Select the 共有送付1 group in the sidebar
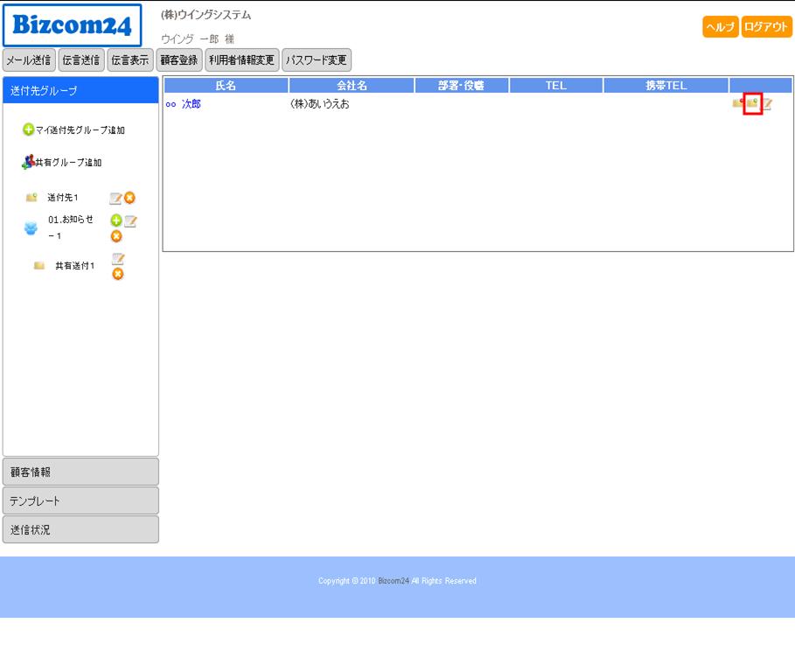 click(74, 266)
